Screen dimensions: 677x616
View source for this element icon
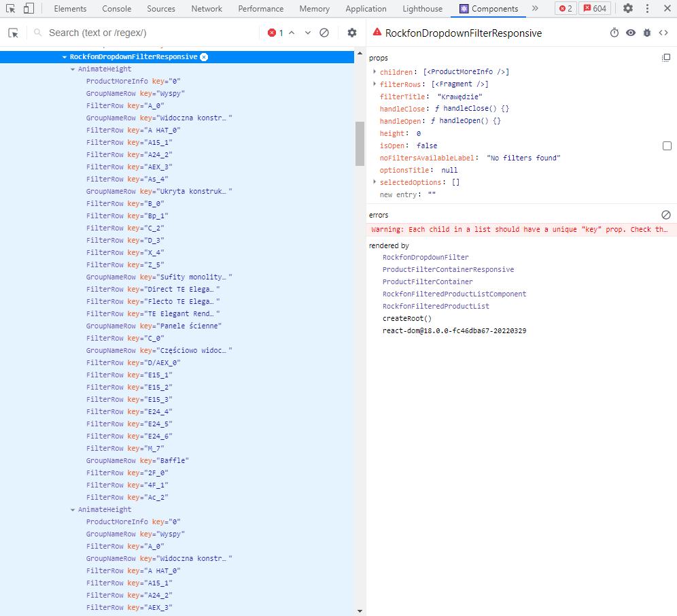tap(663, 33)
